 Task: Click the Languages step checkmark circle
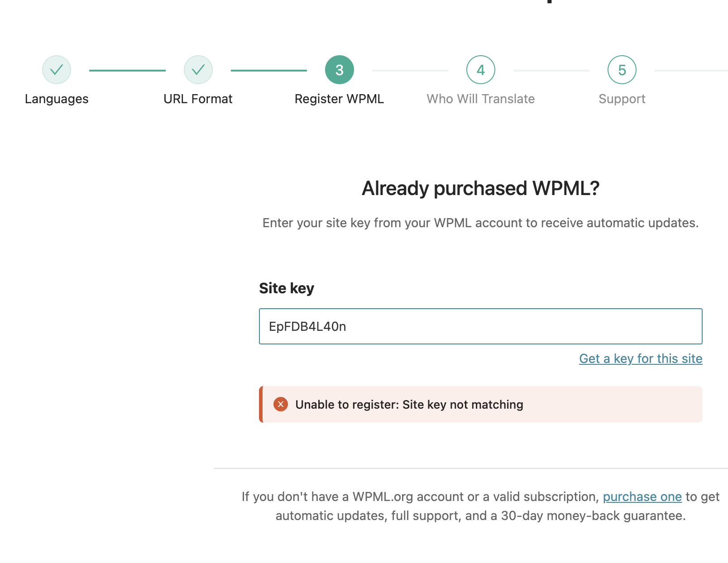click(x=57, y=70)
